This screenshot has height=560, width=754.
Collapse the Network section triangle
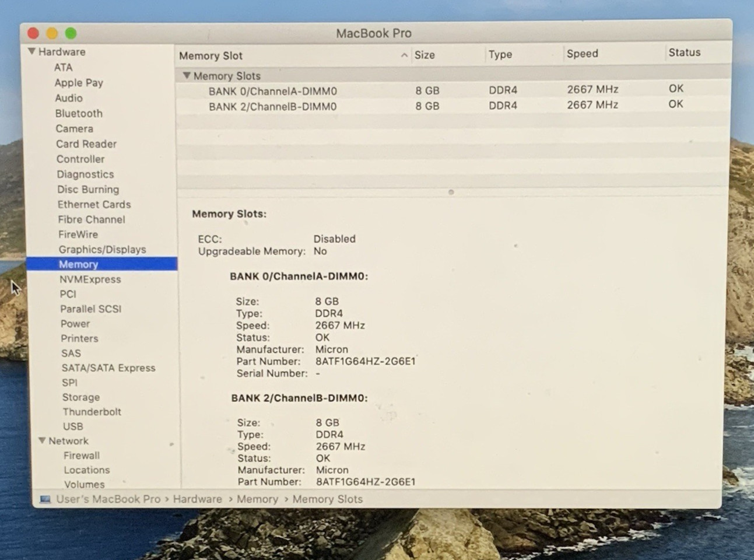point(42,440)
